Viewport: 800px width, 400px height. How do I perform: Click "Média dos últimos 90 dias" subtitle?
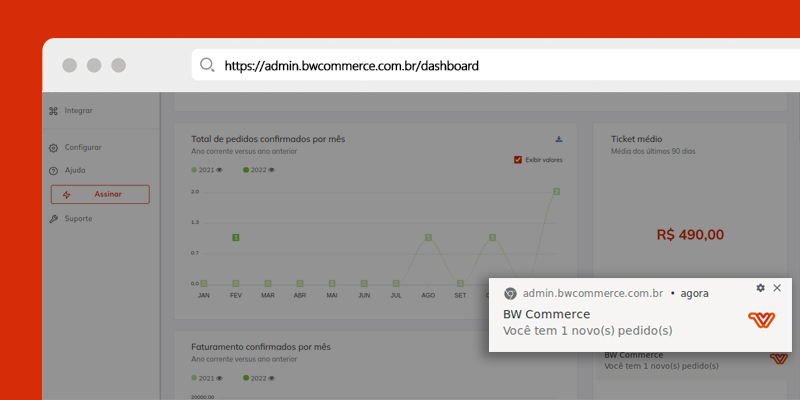(x=653, y=151)
